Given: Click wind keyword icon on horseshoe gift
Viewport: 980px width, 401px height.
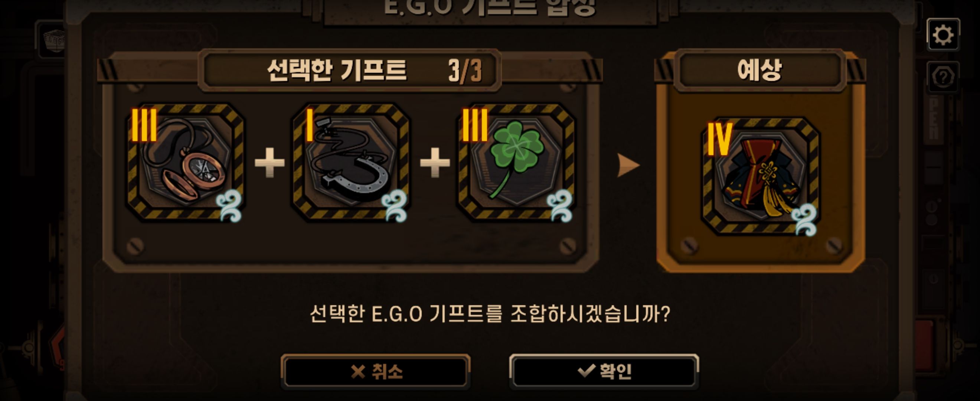Looking at the screenshot, I should [x=395, y=206].
